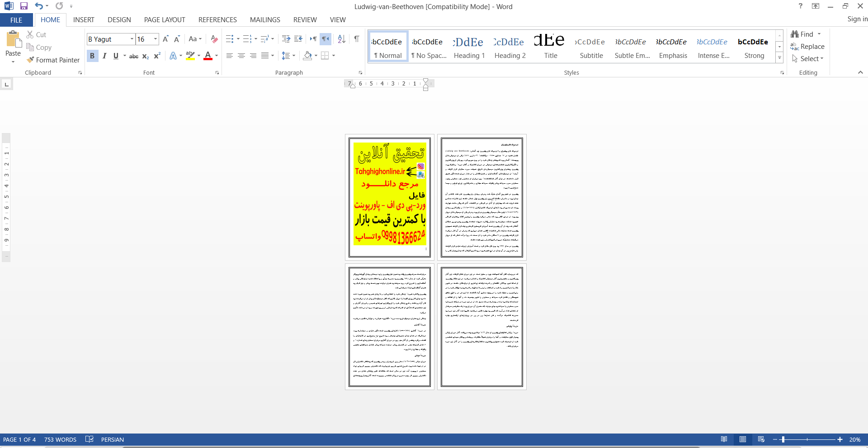Open Ribbon Display Options
The width and height of the screenshot is (868, 448).
(816, 6)
